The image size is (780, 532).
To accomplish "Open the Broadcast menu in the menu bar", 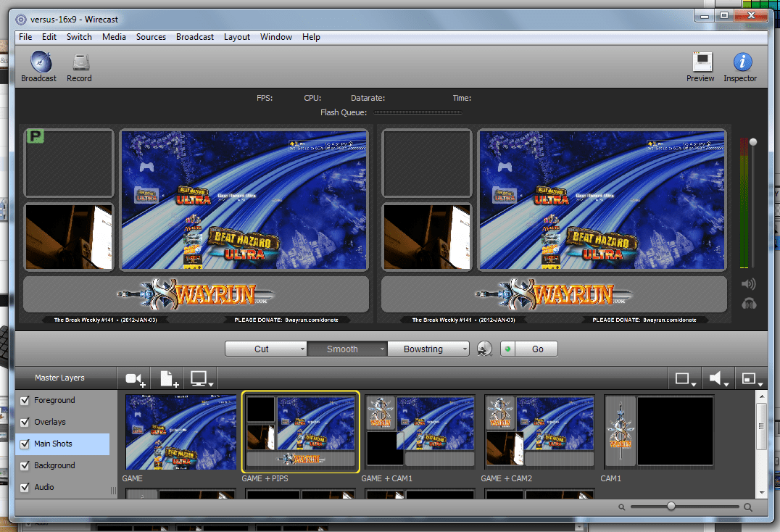I will point(194,37).
